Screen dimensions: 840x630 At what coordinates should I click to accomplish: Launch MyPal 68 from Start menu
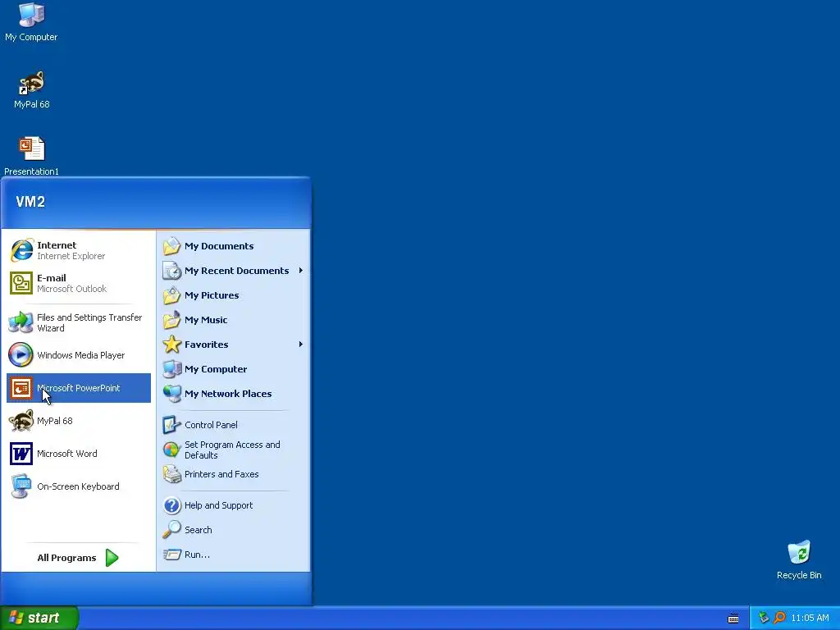[x=79, y=421]
